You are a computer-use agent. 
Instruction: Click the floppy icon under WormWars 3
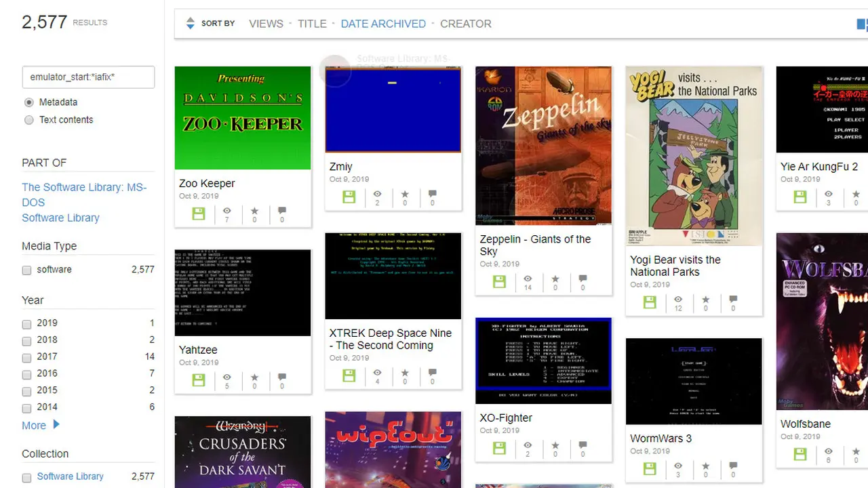pyautogui.click(x=650, y=468)
